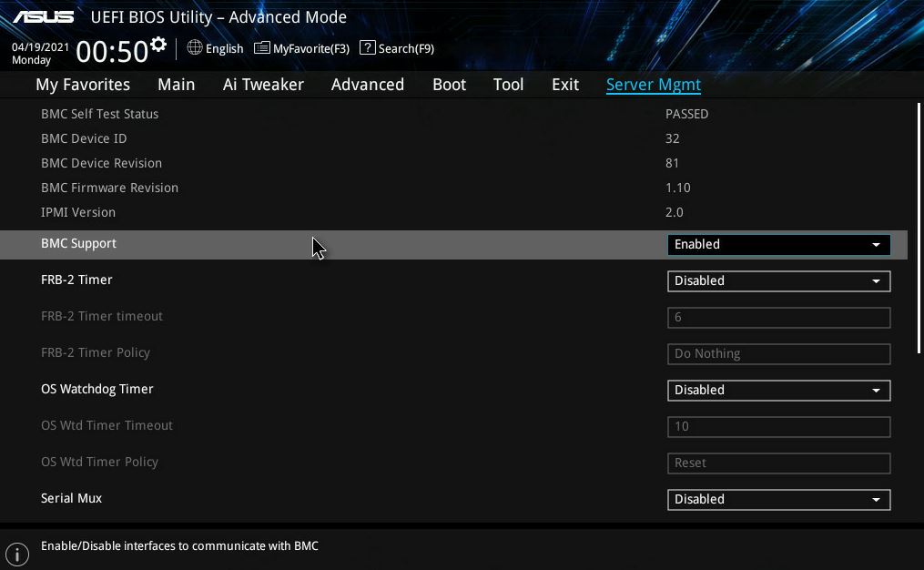Click help text about BMC interfaces
The image size is (924, 570).
click(179, 545)
